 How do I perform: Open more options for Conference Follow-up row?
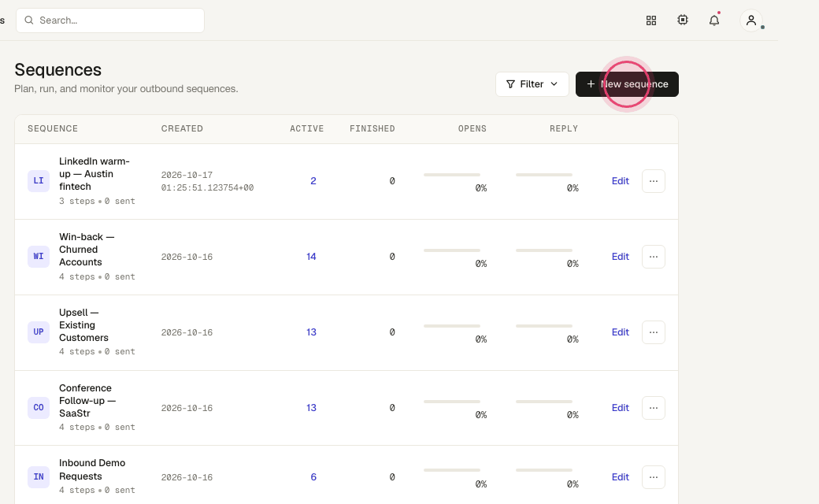(x=654, y=408)
